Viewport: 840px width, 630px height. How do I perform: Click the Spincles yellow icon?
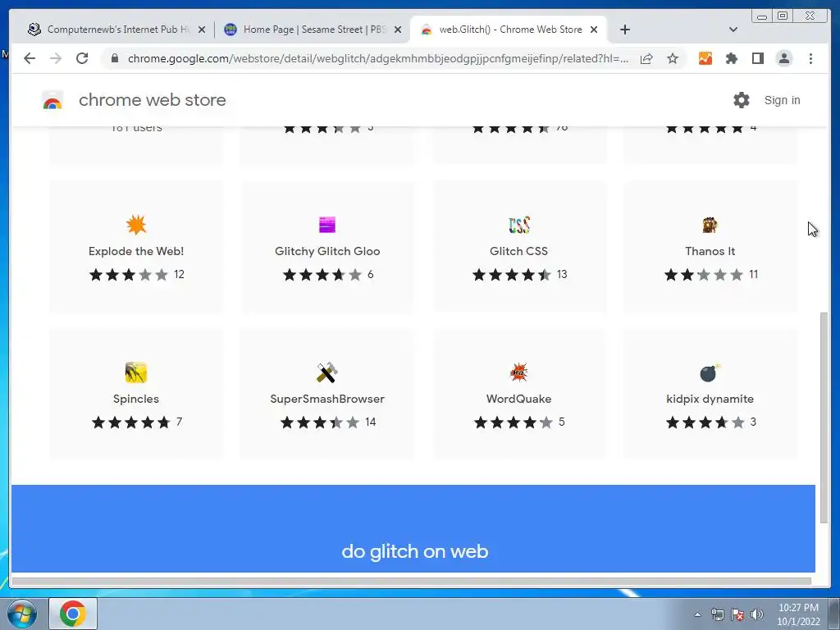136,372
